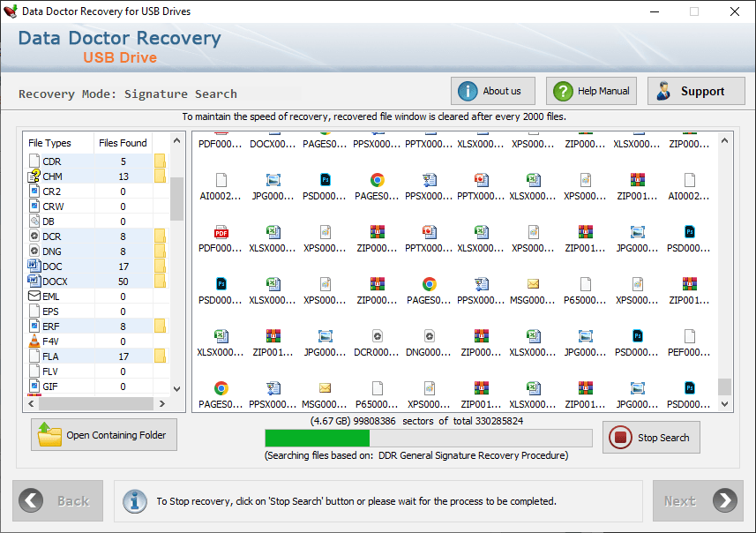756x533 pixels.
Task: Open the folder icon in CHM row
Action: (160, 176)
